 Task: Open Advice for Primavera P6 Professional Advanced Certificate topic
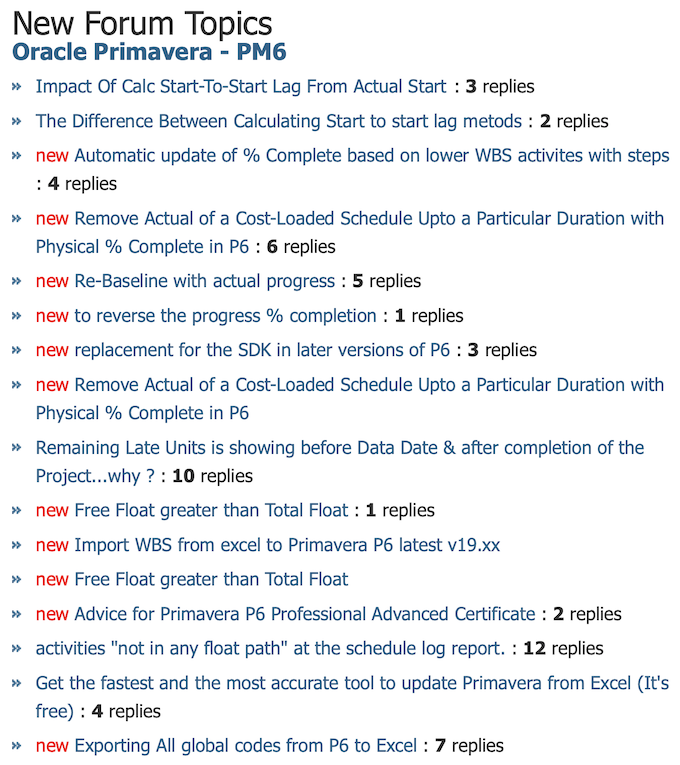305,614
